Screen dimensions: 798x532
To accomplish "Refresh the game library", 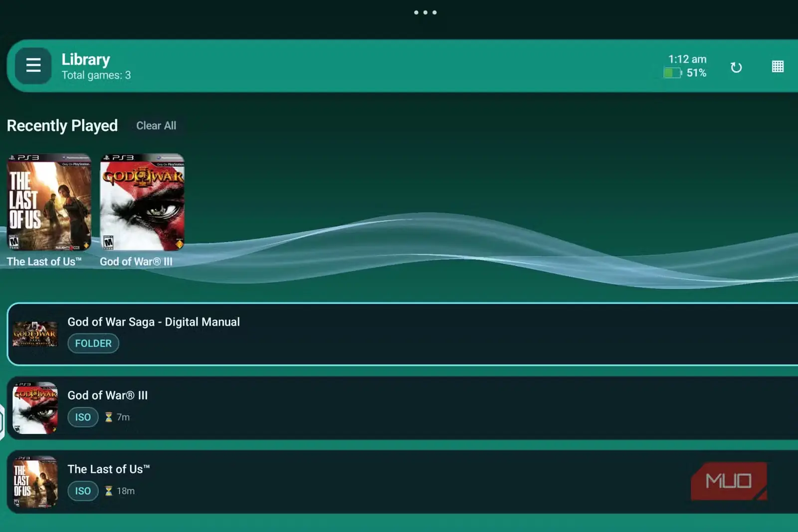I will pos(736,67).
